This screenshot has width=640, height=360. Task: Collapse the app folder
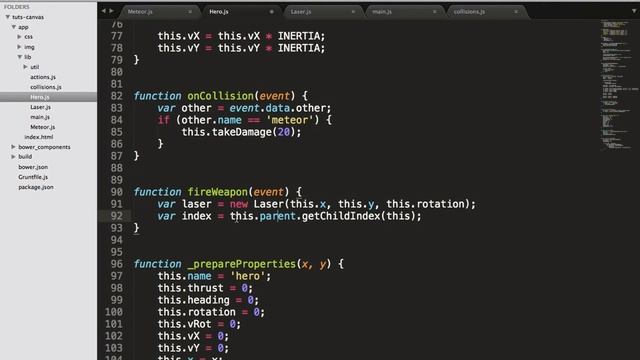coord(13,27)
